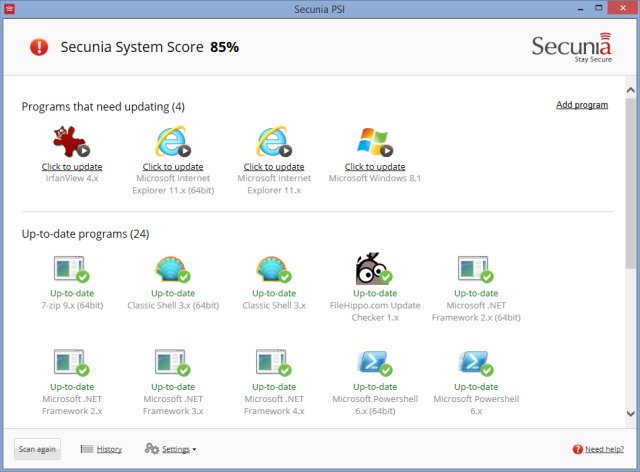This screenshot has height=472, width=640.
Task: Select the 7-zip 9.x (64bit) icon
Action: (x=71, y=270)
